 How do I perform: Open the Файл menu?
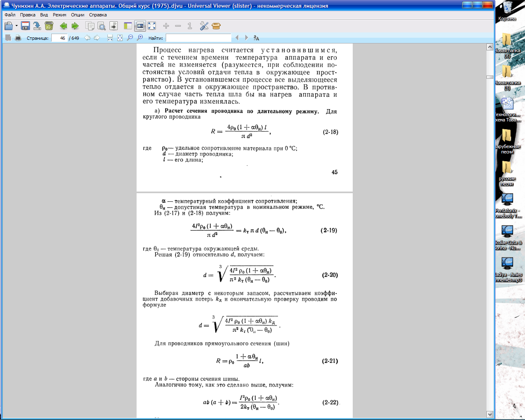[x=10, y=15]
